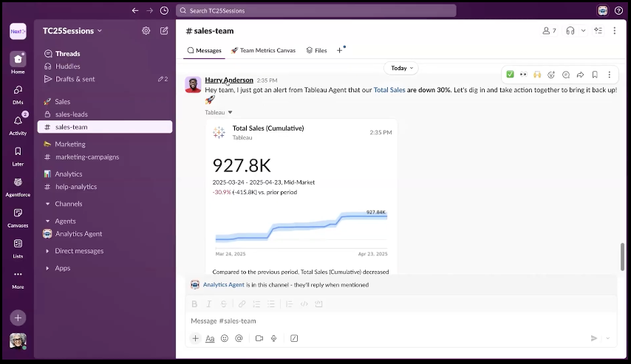
Task: Open send options dropdown arrow
Action: (x=608, y=338)
